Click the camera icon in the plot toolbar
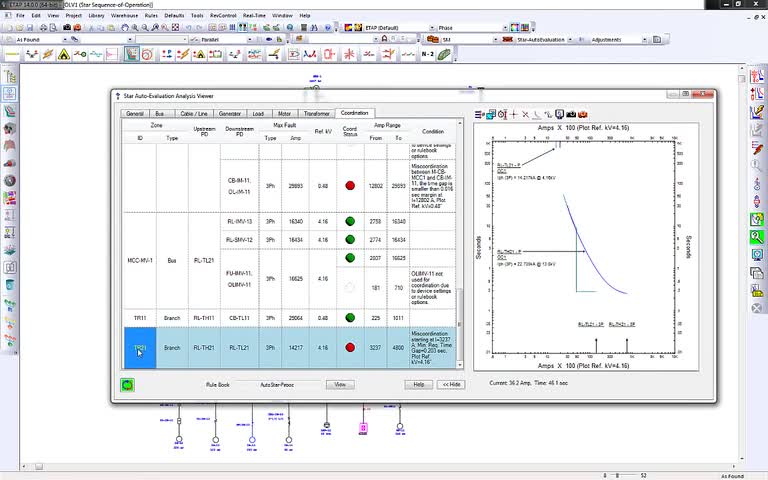768x480 pixels. point(571,115)
